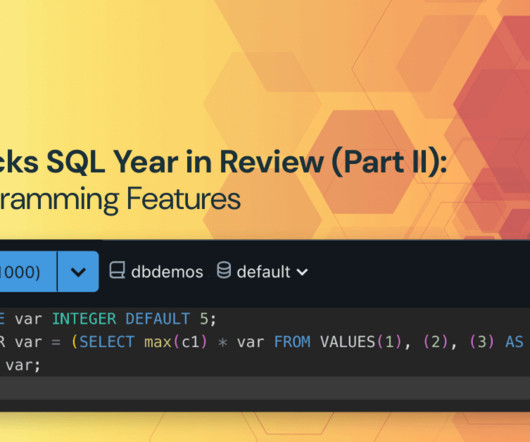Screen dimensions: 530x442
Task: Place cursor on the highlighted empty editor line
Action: coord(265,388)
